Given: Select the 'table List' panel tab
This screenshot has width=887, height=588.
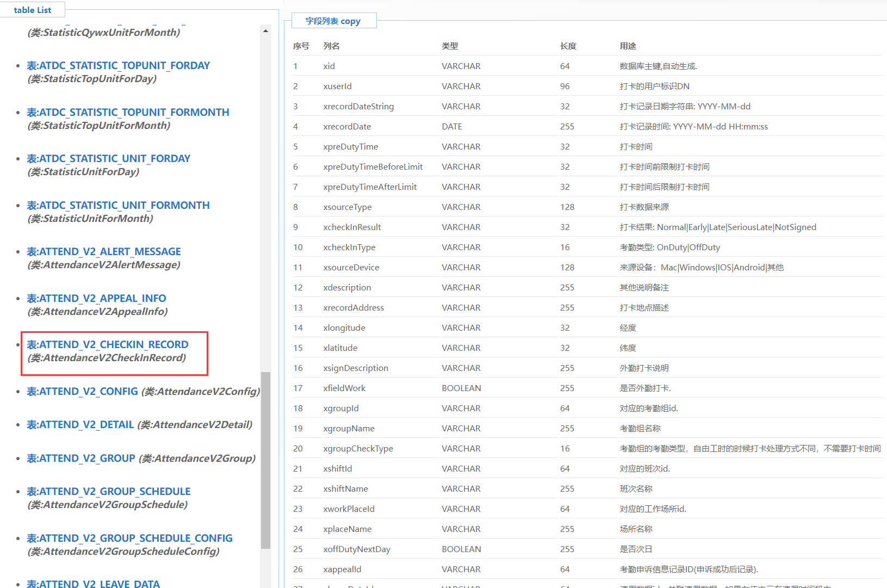Looking at the screenshot, I should (33, 10).
